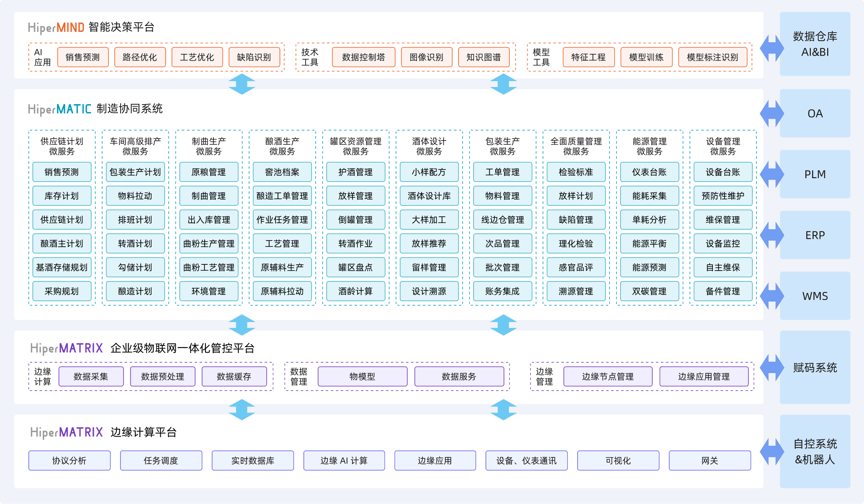Click the 设计溯源 box
This screenshot has width=864, height=504.
[x=429, y=291]
